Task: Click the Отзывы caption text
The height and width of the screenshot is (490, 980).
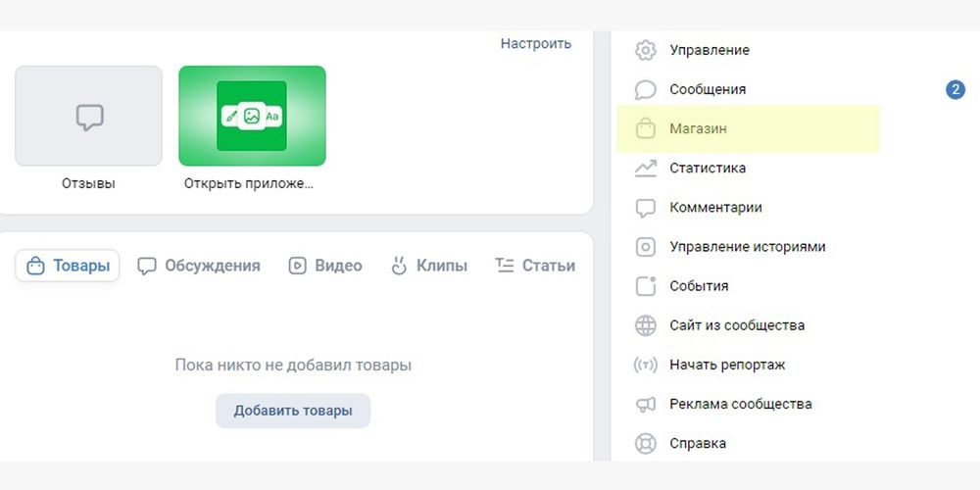Action: (89, 184)
